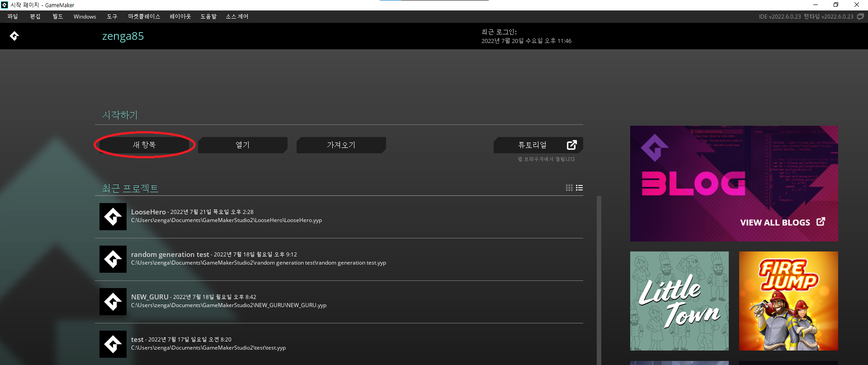Open the 편집 menu
Image resolution: width=868 pixels, height=365 pixels.
click(35, 16)
